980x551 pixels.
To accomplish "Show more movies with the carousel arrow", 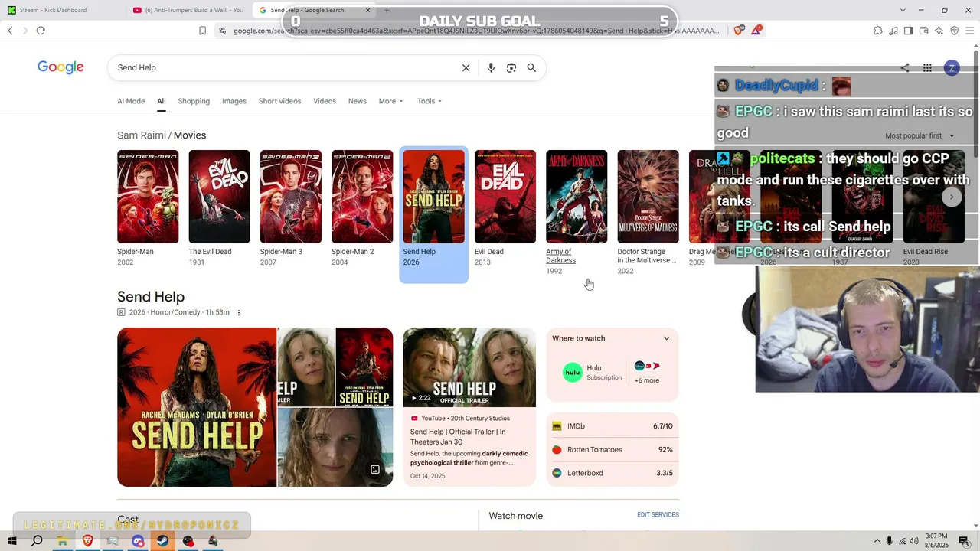I will (952, 197).
